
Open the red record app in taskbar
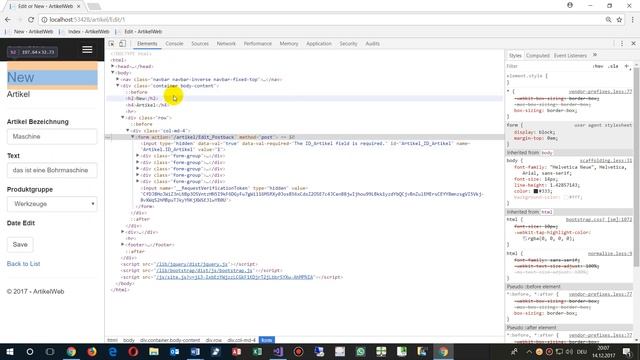(298, 351)
